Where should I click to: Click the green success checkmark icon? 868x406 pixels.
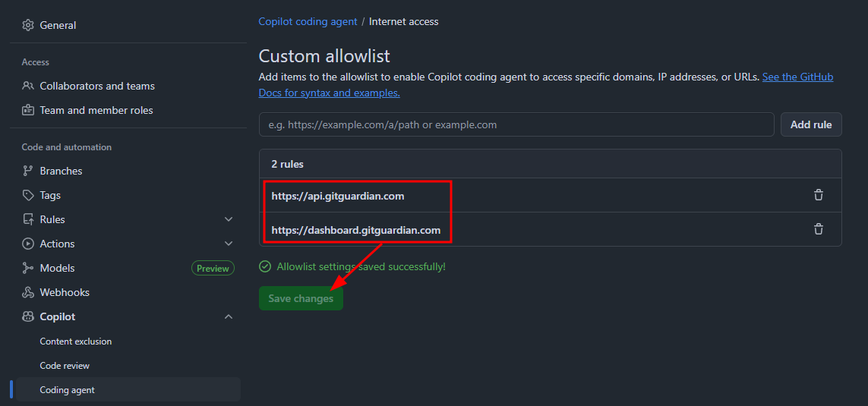pyautogui.click(x=265, y=266)
